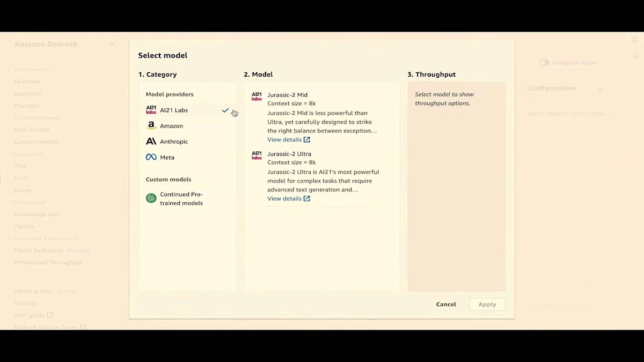Open the Chat playground
The width and height of the screenshot is (644, 362).
(x=21, y=178)
